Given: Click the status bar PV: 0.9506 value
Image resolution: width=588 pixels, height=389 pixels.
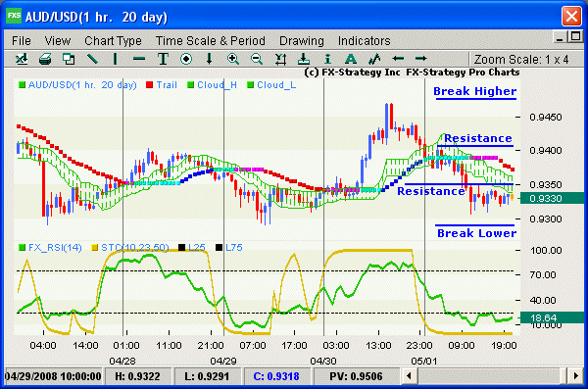Looking at the screenshot, I should (356, 376).
